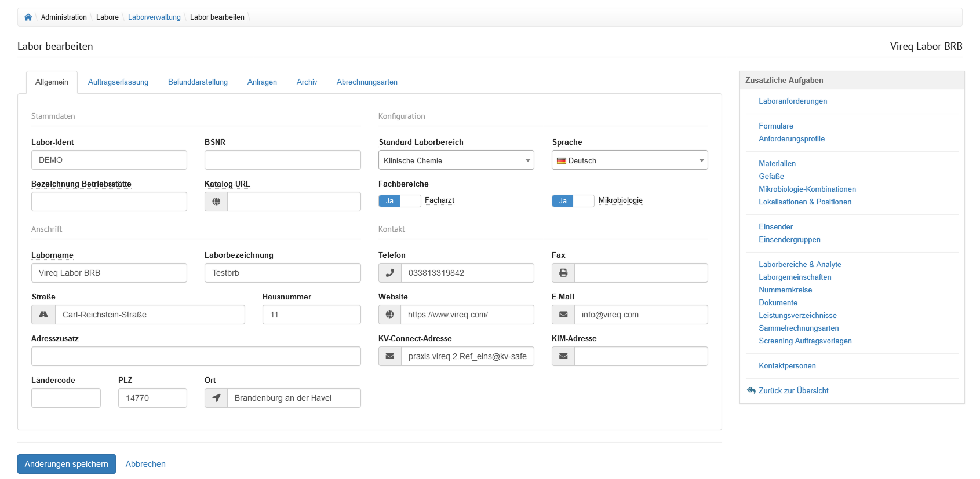Screen dimensions: 980x479
Task: Switch to the Auftragserfassung tab
Action: [118, 82]
